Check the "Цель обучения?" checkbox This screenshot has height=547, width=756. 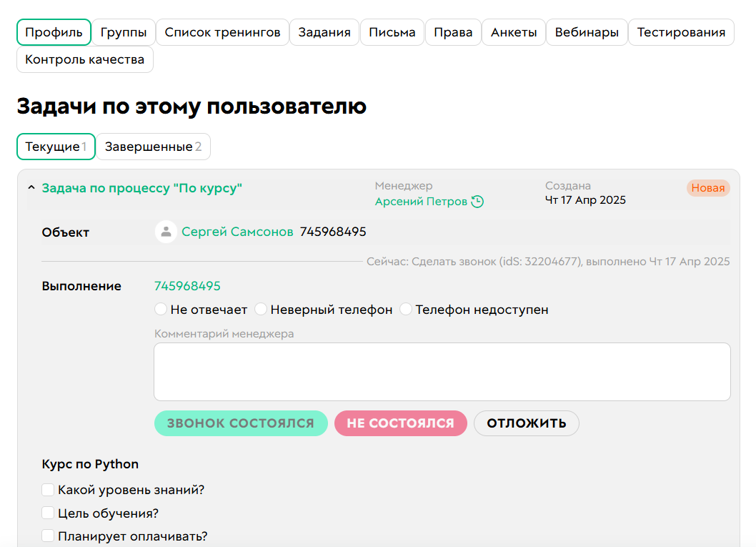(47, 513)
